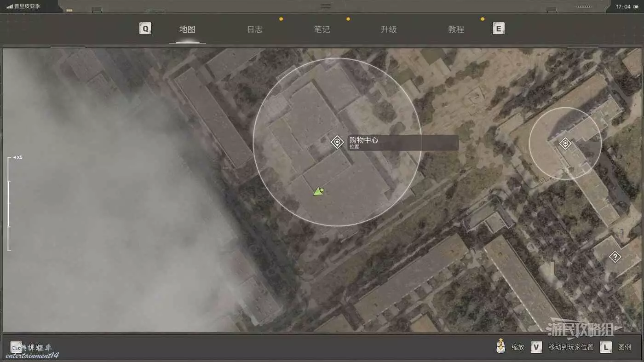Viewport: 644px width, 362px height.
Task: Click the Esc key icon at bottom left
Action: (16, 347)
